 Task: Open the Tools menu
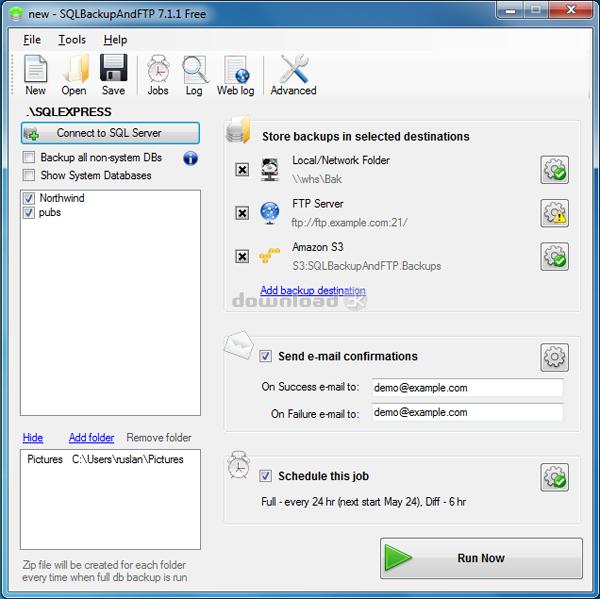click(72, 40)
